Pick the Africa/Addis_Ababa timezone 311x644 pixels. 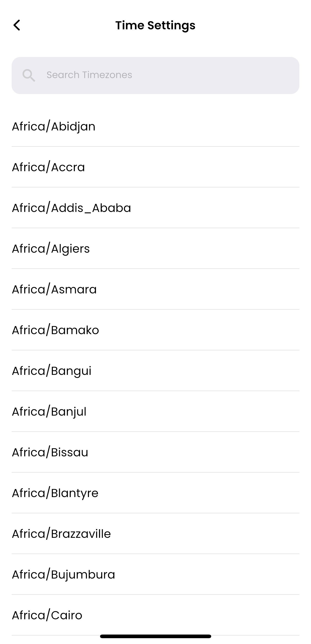pos(155,208)
